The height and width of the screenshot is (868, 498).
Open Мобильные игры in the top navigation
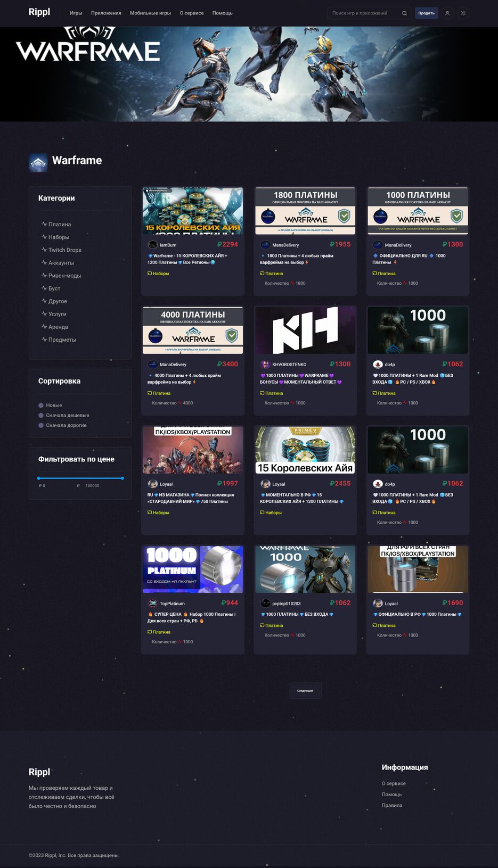pyautogui.click(x=150, y=13)
